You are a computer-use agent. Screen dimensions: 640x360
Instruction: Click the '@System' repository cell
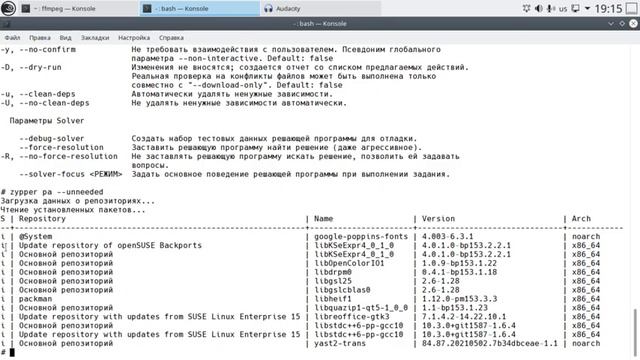(36, 237)
